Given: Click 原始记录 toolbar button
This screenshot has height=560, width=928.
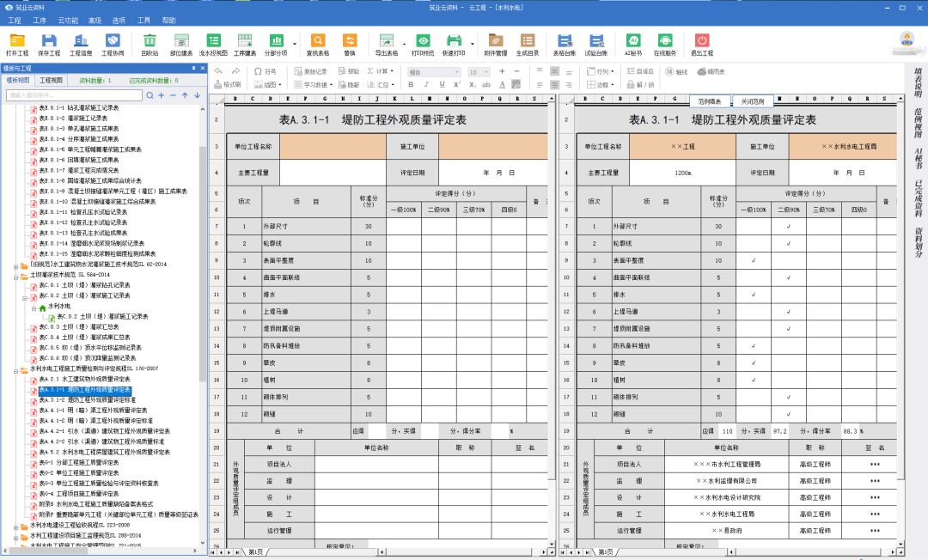Looking at the screenshot, I should (310, 71).
